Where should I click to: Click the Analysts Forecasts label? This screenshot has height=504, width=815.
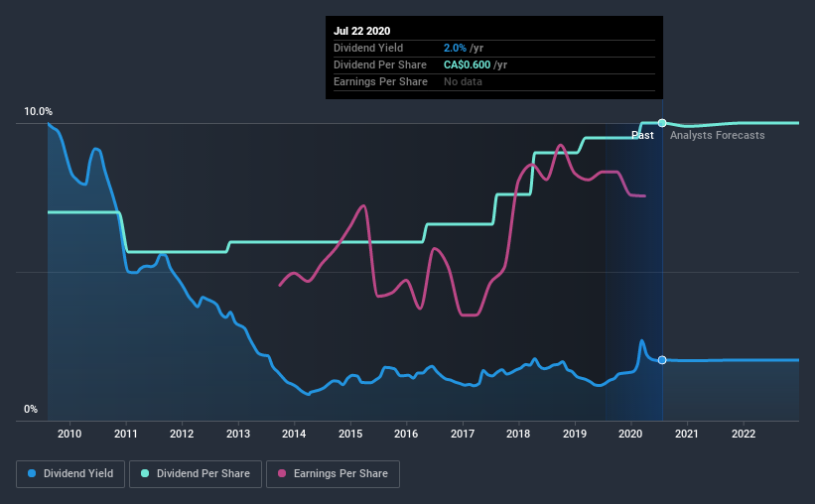tap(718, 135)
